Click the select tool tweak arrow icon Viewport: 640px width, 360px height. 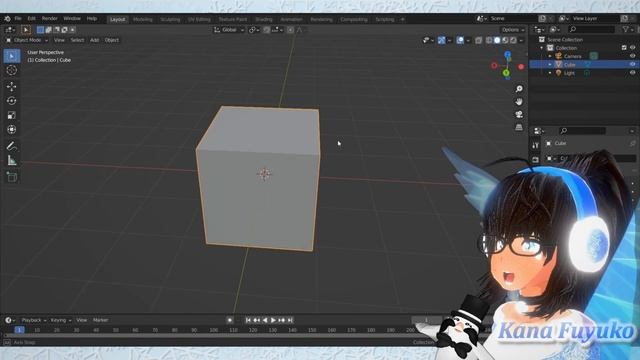(26, 30)
